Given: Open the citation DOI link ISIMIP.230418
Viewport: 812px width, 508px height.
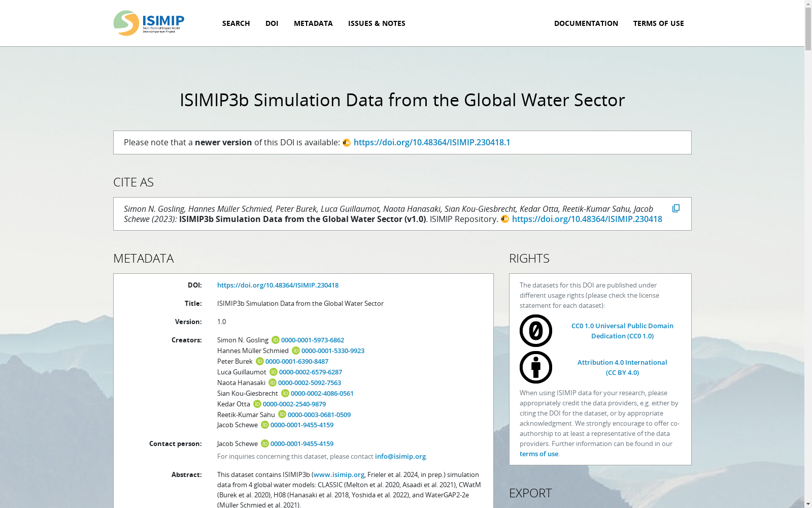Looking at the screenshot, I should (x=587, y=219).
